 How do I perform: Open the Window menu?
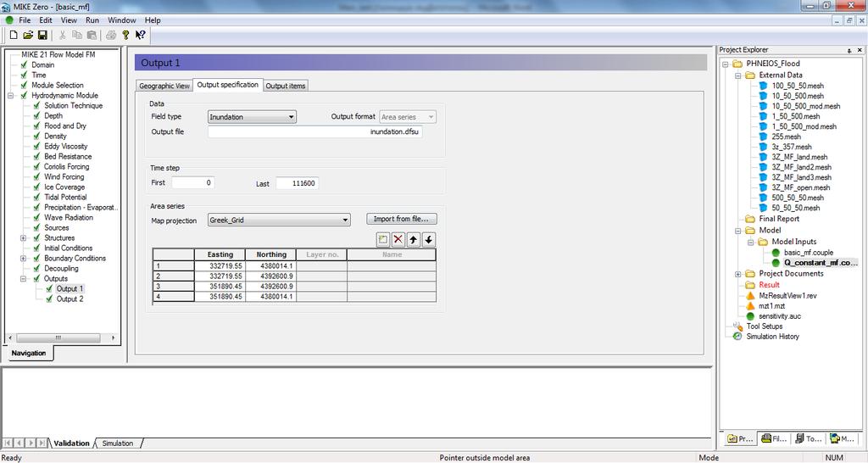pos(122,20)
